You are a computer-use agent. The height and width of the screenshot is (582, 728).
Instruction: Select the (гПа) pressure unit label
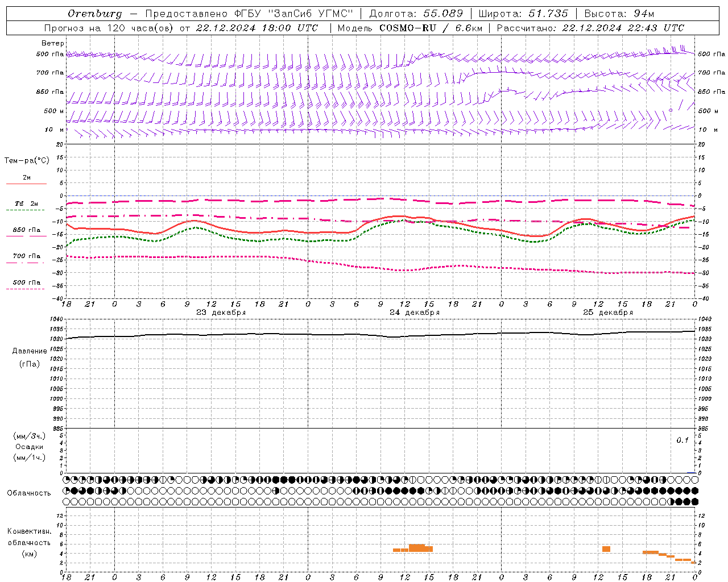pos(29,364)
